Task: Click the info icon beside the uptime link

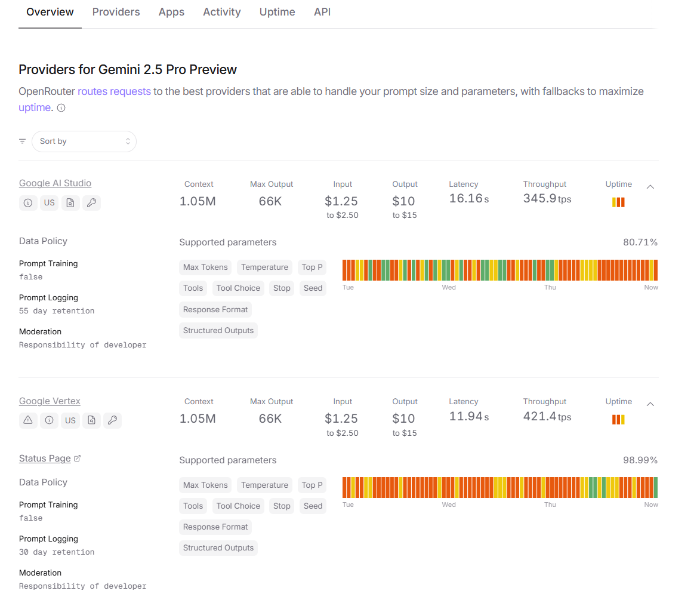Action: pos(61,108)
